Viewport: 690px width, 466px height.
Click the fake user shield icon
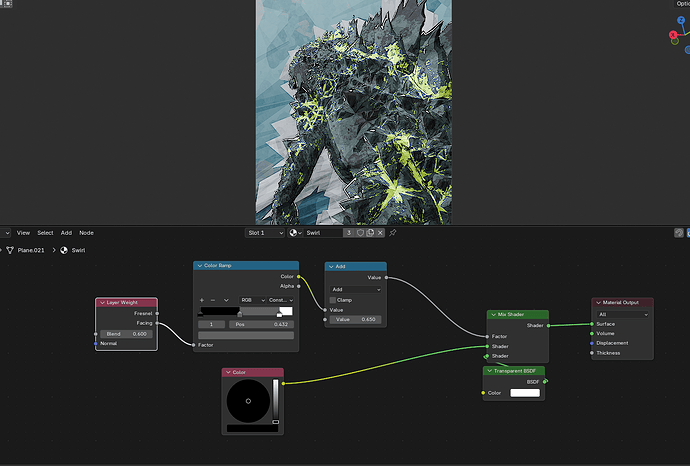pos(360,233)
